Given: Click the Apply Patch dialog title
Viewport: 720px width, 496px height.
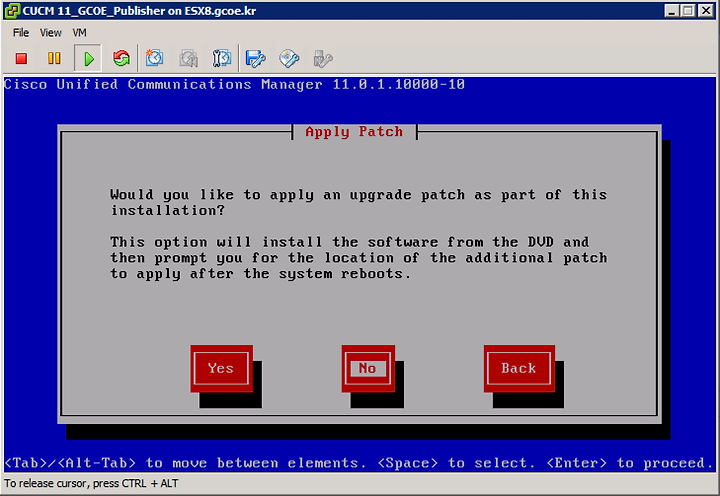Looking at the screenshot, I should click(354, 132).
